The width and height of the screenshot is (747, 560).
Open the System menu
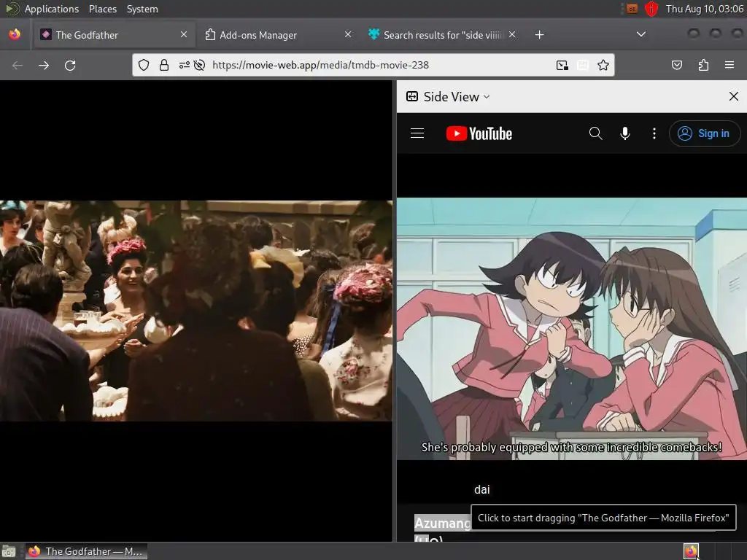pos(142,9)
